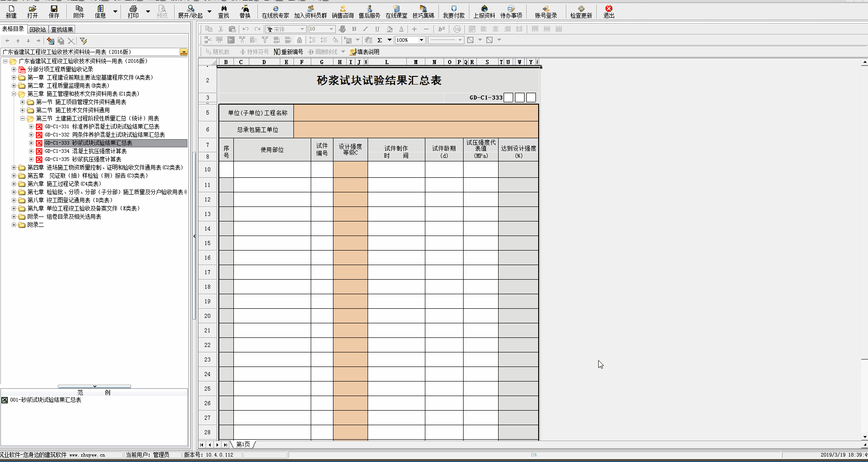Click the 填表说明 instructions button
The image size is (868, 462).
(x=364, y=52)
